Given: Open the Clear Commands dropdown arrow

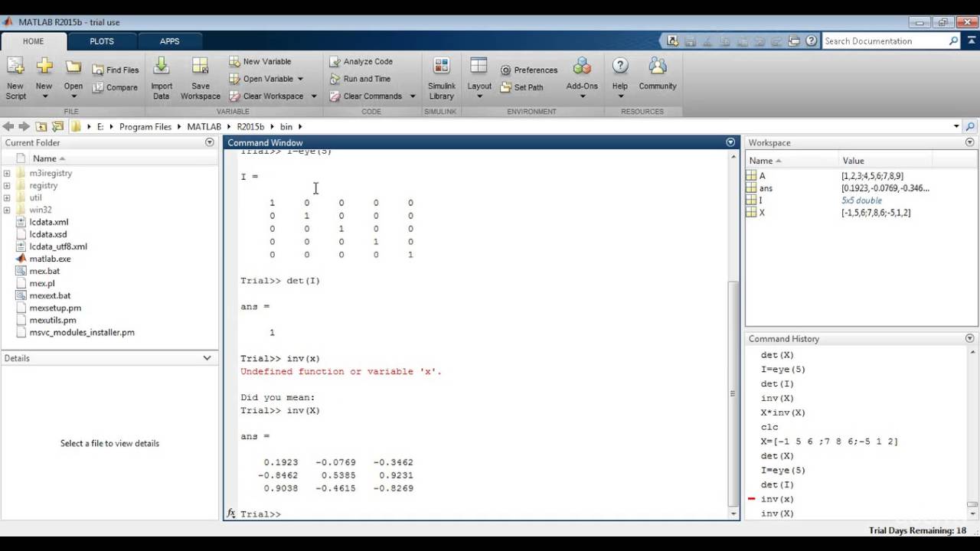Looking at the screenshot, I should [412, 96].
